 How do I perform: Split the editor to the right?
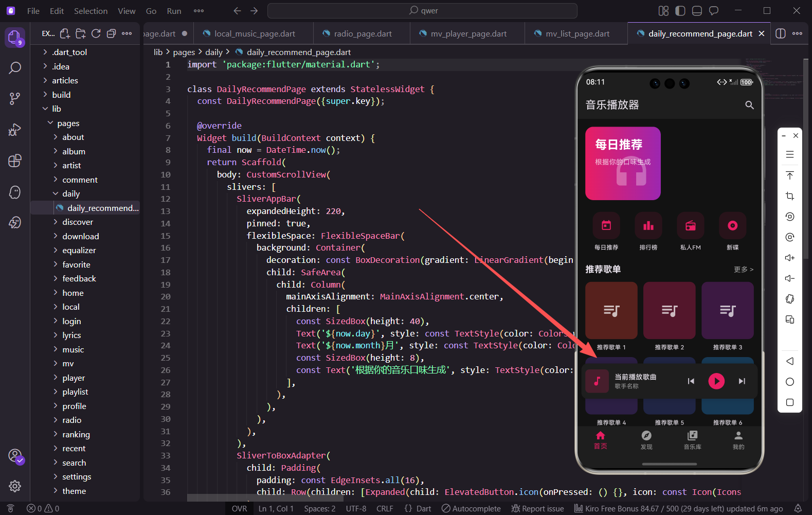[781, 33]
